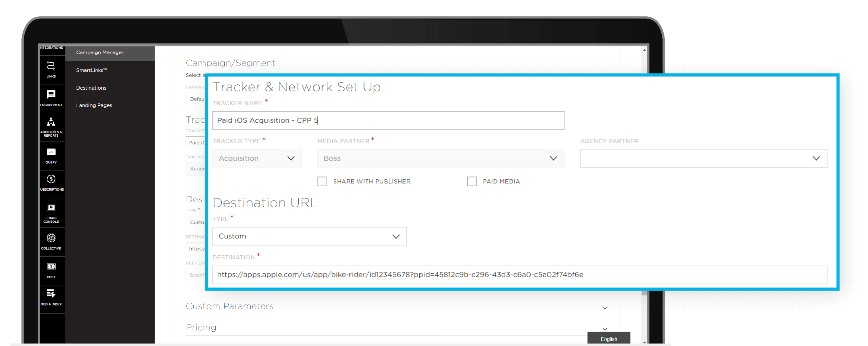Click the Tracker Name input field
The image size is (868, 346).
click(388, 120)
